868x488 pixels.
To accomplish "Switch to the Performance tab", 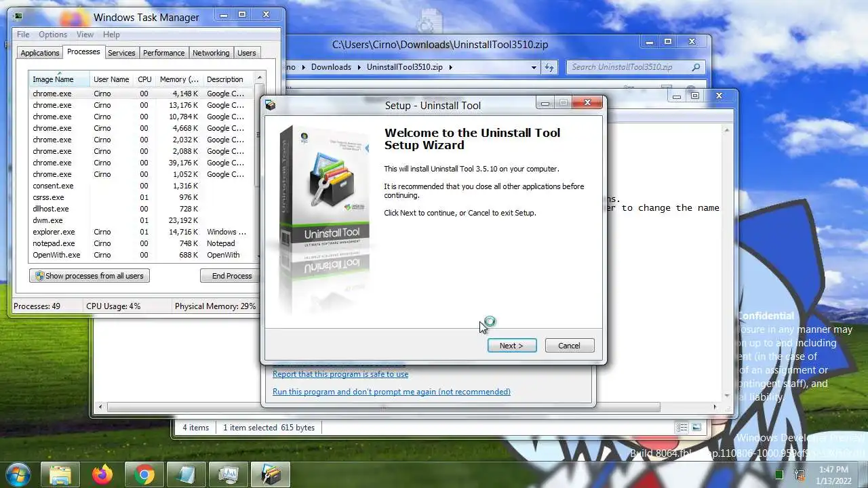I will pos(163,53).
